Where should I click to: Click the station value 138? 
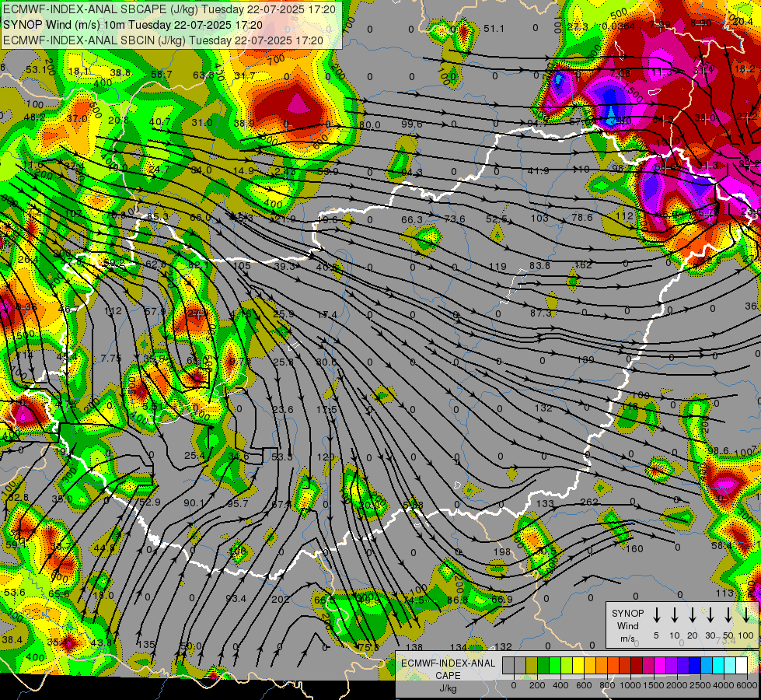[414, 647]
